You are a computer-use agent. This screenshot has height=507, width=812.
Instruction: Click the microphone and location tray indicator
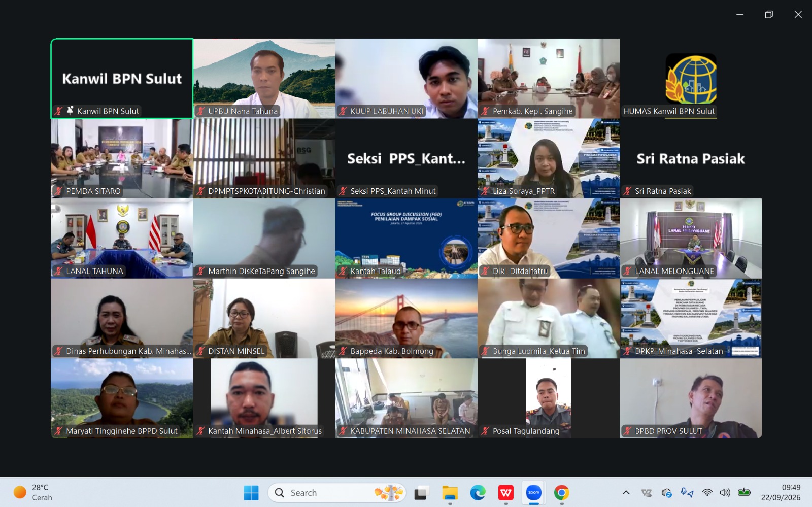pos(687,493)
